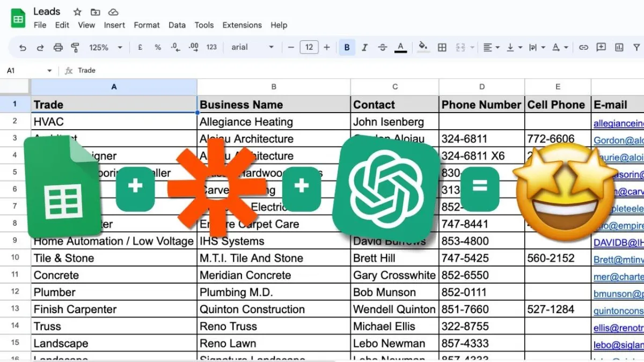Redo the last undone action
This screenshot has width=644, height=362.
tap(40, 47)
